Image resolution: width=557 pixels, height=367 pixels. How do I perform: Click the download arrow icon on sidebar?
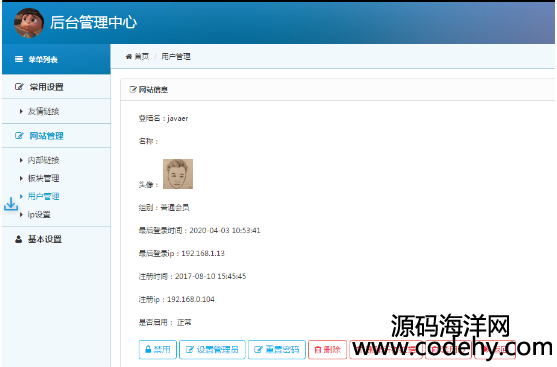[x=11, y=204]
